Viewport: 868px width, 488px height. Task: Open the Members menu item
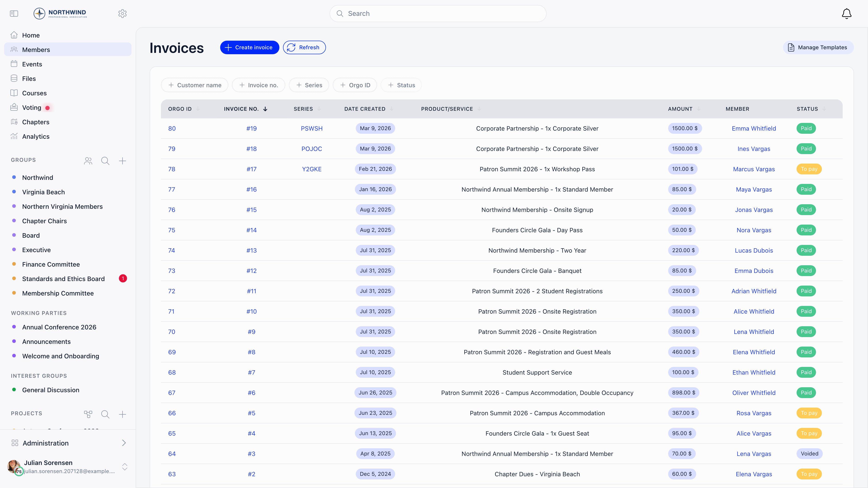pos(68,49)
